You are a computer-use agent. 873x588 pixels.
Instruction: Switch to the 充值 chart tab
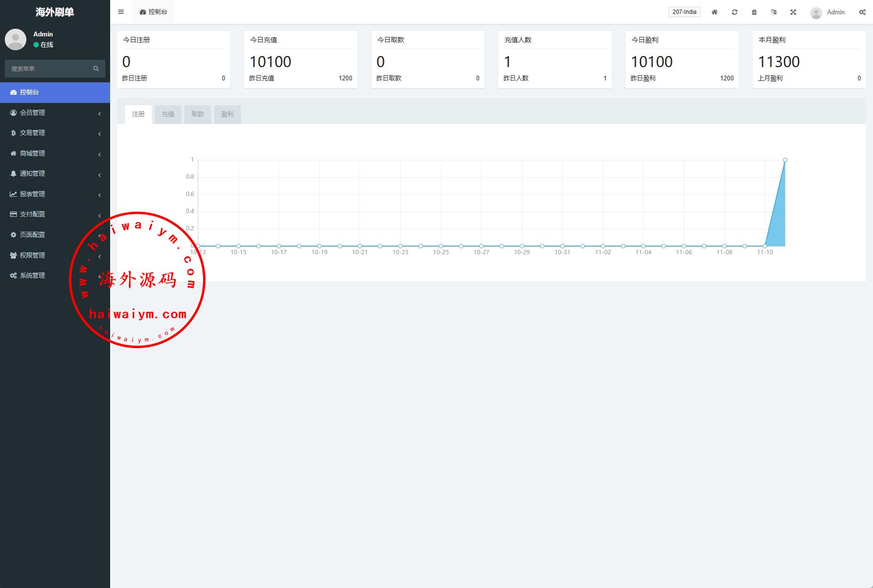[x=168, y=114]
